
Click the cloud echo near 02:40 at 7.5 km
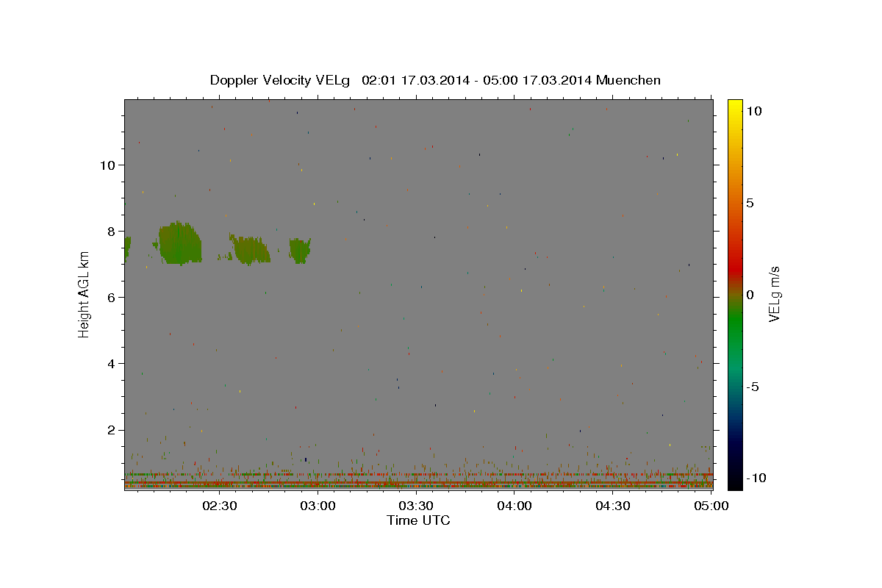(x=250, y=250)
